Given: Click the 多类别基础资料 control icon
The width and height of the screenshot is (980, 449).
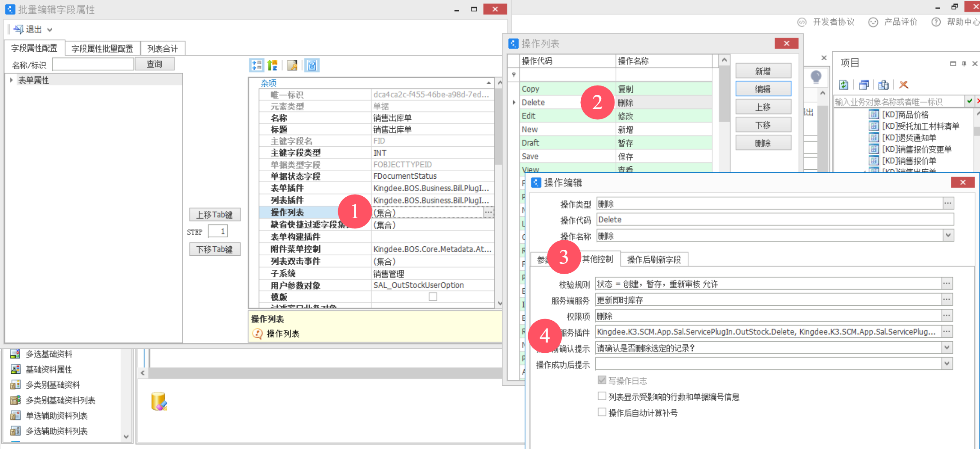Looking at the screenshot, I should point(15,384).
